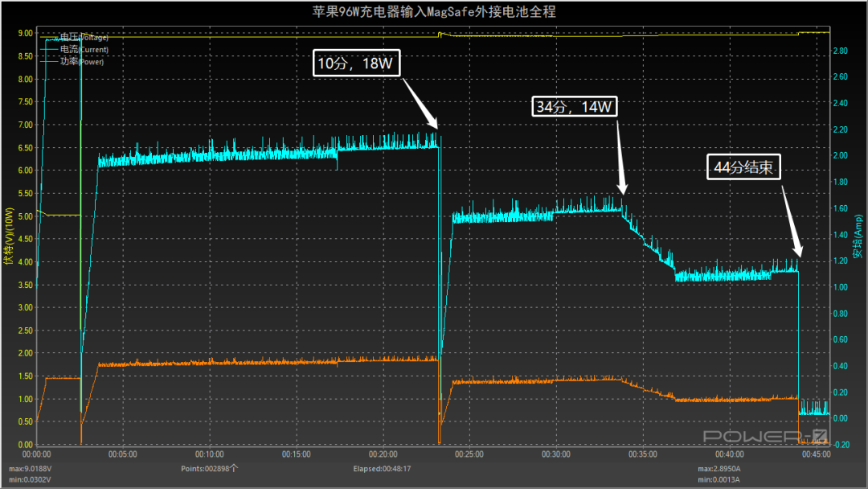The height and width of the screenshot is (489, 868).
Task: Click the chart title 苹果96W充电器输入MagSafe外接电池全程
Action: pyautogui.click(x=434, y=11)
